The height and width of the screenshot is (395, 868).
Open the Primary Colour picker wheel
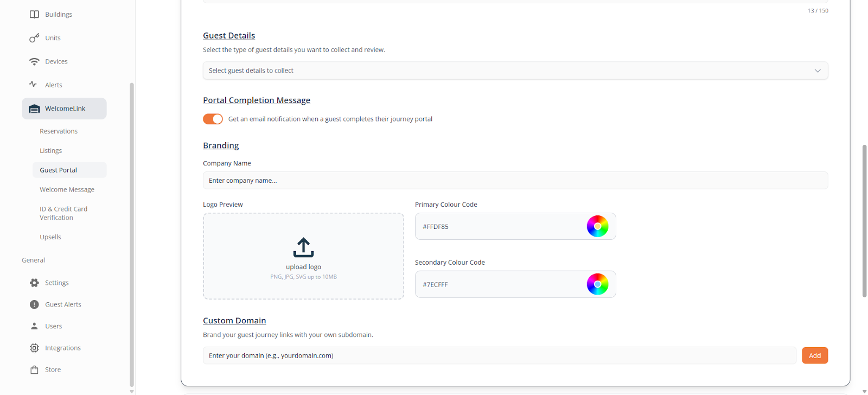click(x=597, y=226)
